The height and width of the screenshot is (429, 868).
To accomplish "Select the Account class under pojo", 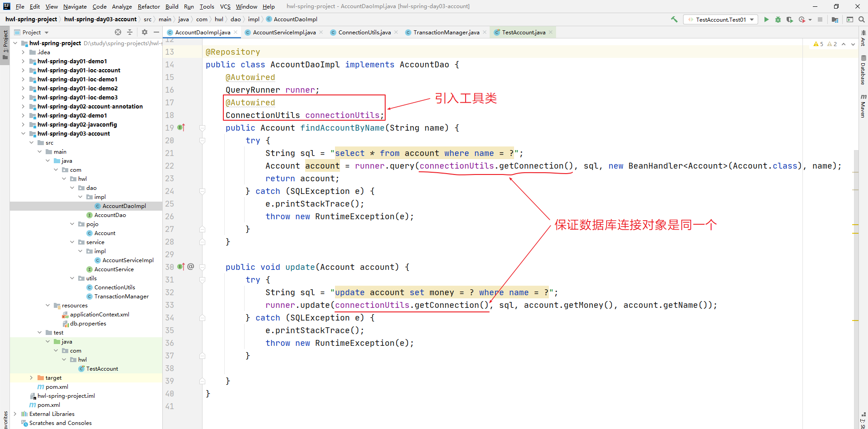I will (x=104, y=233).
